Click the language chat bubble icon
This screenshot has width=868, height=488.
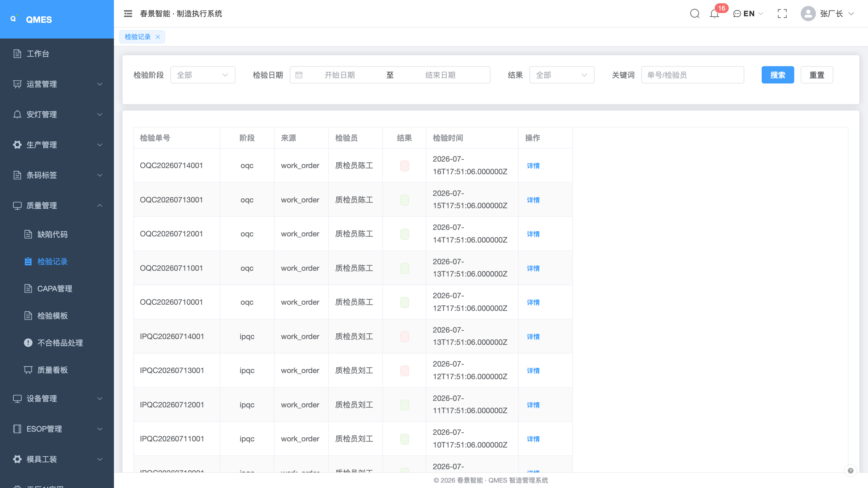pos(737,14)
